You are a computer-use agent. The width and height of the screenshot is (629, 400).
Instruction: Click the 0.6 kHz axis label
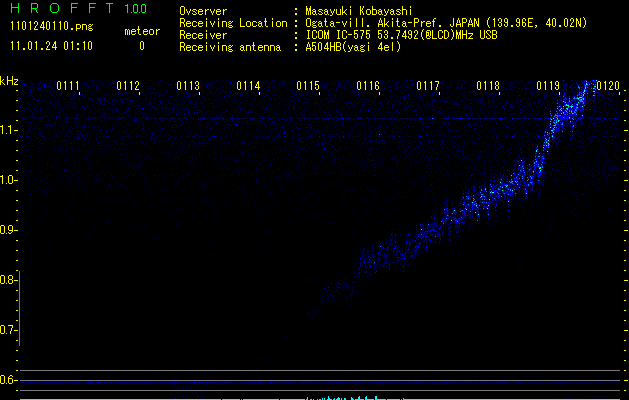click(x=8, y=380)
